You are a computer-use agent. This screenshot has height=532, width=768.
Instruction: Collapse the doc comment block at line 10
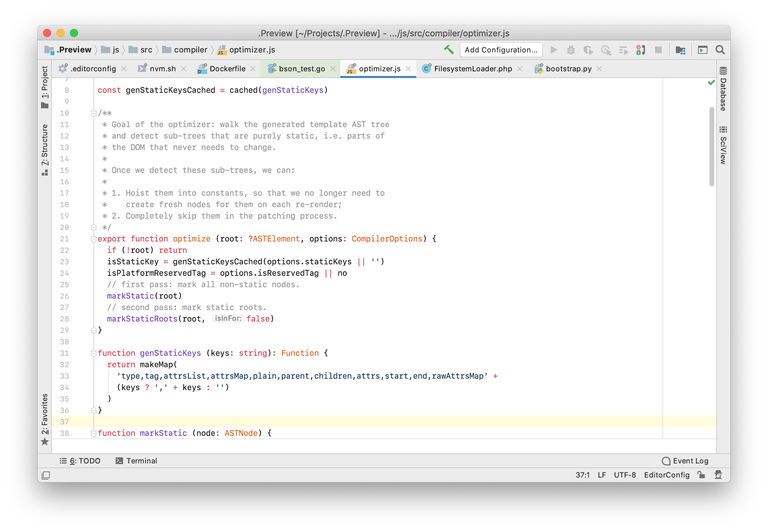[x=94, y=113]
